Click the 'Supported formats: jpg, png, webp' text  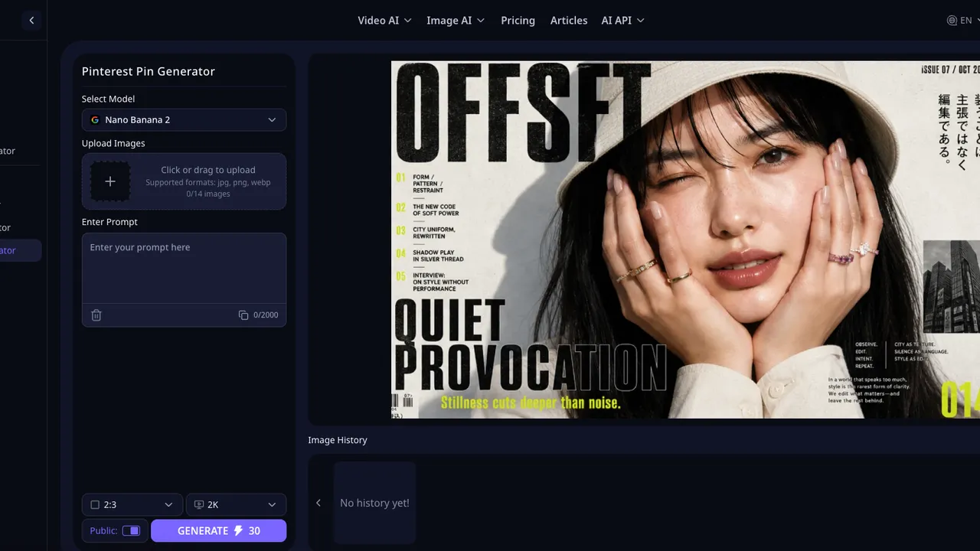pyautogui.click(x=208, y=183)
